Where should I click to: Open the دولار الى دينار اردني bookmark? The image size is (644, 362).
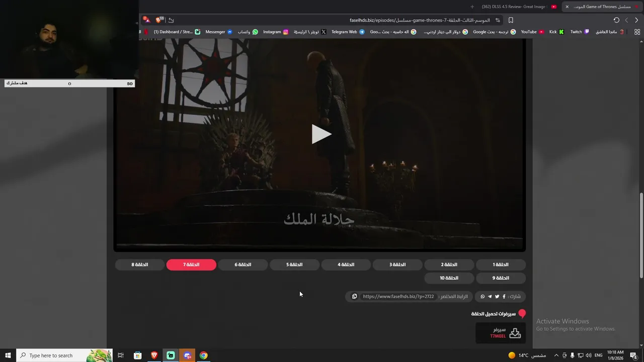[446, 32]
